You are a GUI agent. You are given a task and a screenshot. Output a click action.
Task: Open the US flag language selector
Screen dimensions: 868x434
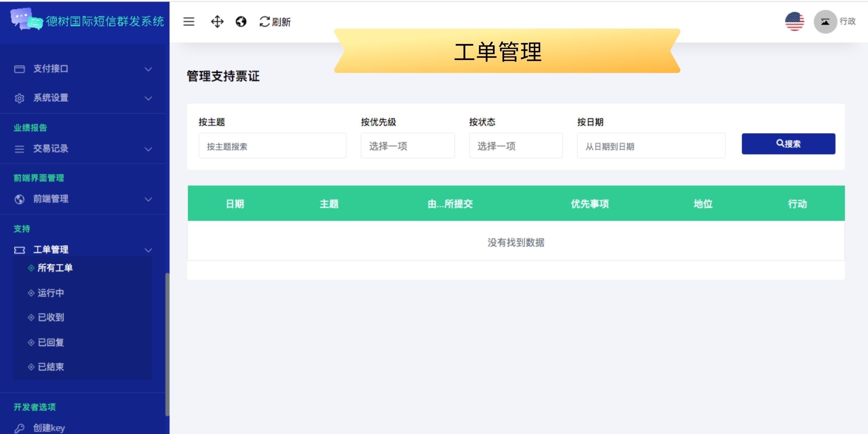click(794, 22)
